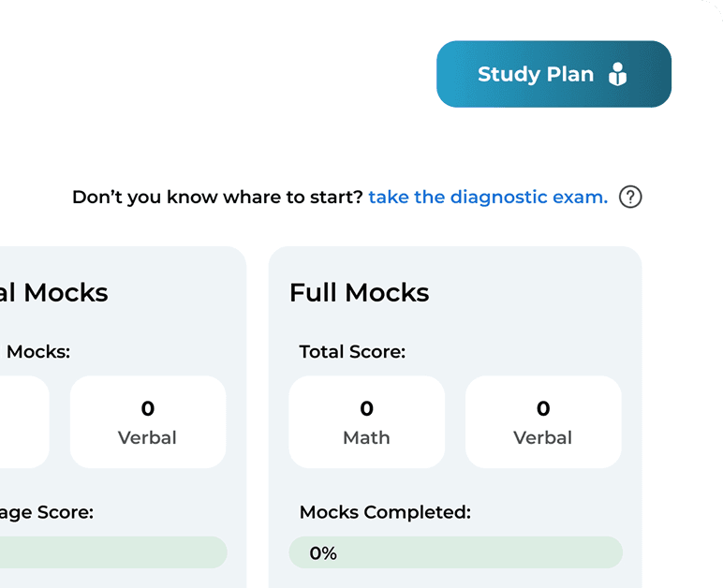The image size is (723, 588).
Task: Click the Math label under Full Mocks score
Action: (366, 437)
